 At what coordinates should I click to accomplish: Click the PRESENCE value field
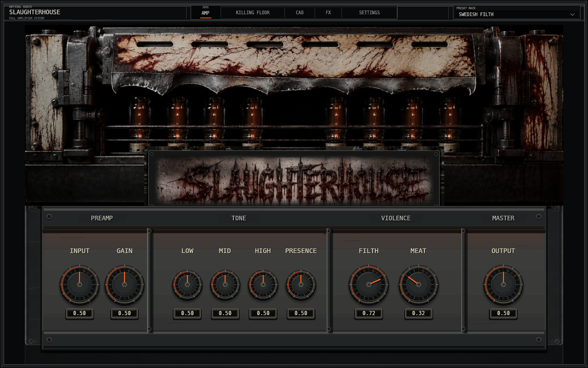pos(301,313)
